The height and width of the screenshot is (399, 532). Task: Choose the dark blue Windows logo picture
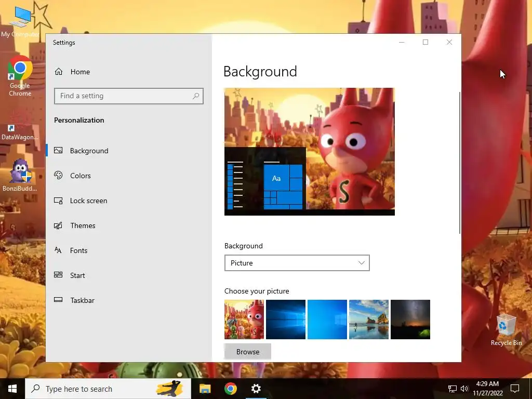tap(286, 320)
